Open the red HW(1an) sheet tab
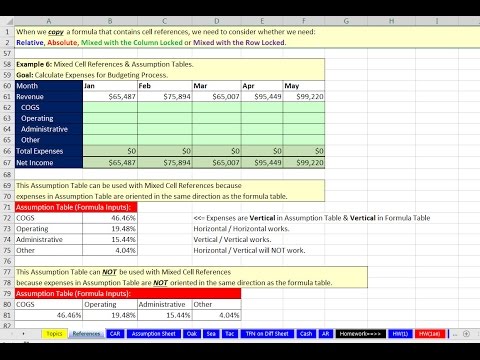Viewport: 480px width, 360px height. (x=430, y=334)
